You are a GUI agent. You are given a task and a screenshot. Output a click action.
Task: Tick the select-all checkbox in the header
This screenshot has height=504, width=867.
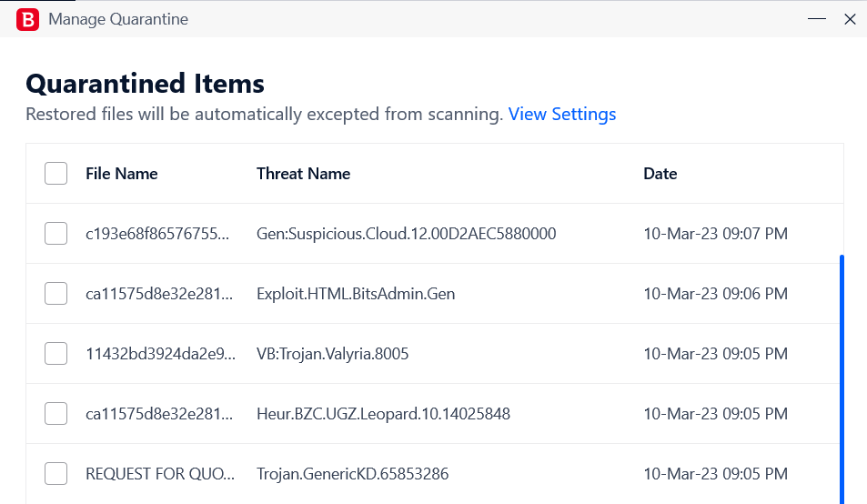[55, 174]
